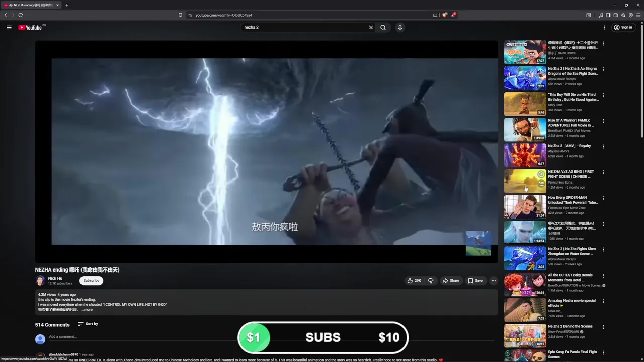Subscribe to the Nick Hu channel
This screenshot has height=362, width=644.
(91, 281)
